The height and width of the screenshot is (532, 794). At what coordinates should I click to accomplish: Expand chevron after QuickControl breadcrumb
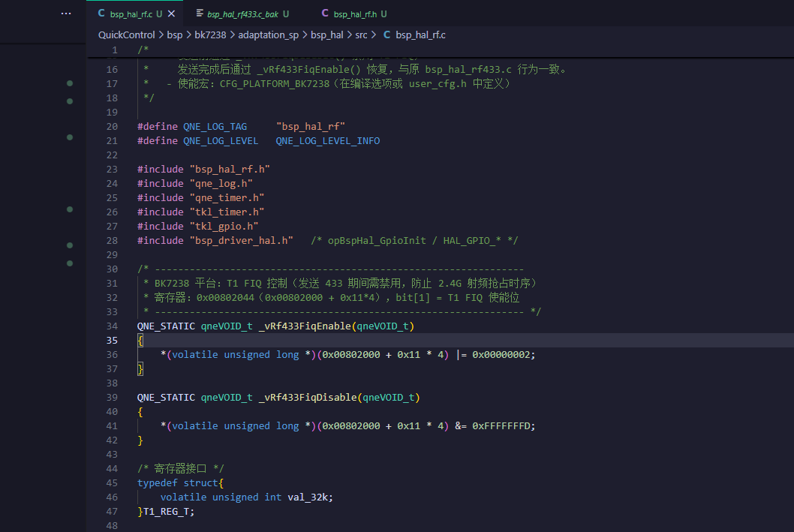click(161, 35)
